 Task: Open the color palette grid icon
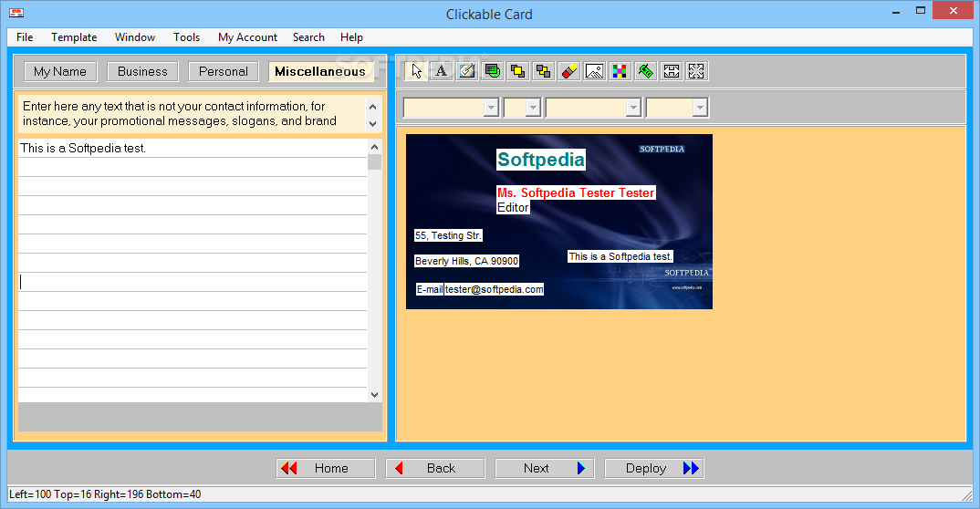pos(620,71)
